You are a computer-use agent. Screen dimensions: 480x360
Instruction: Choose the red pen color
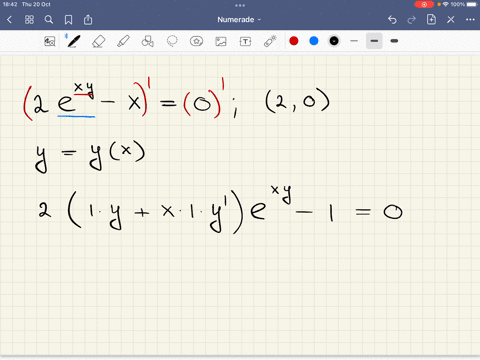(x=294, y=41)
